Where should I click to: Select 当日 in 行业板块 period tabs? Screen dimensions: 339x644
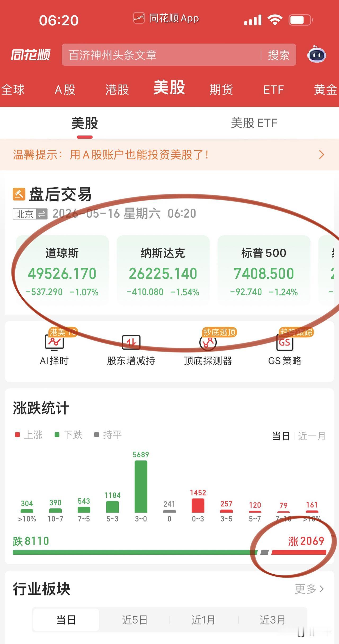pos(66,620)
